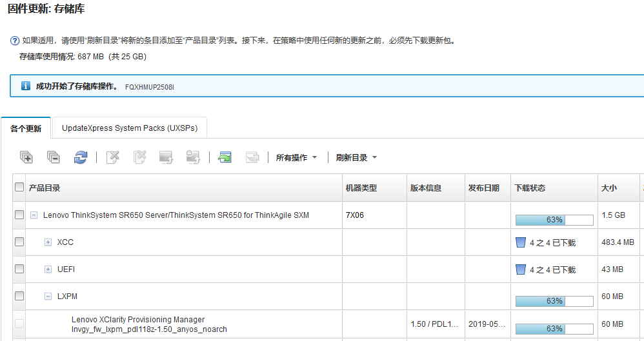Click the Provisioning Manager row 63% progress bar
The width and height of the screenshot is (644, 341).
click(x=554, y=329)
